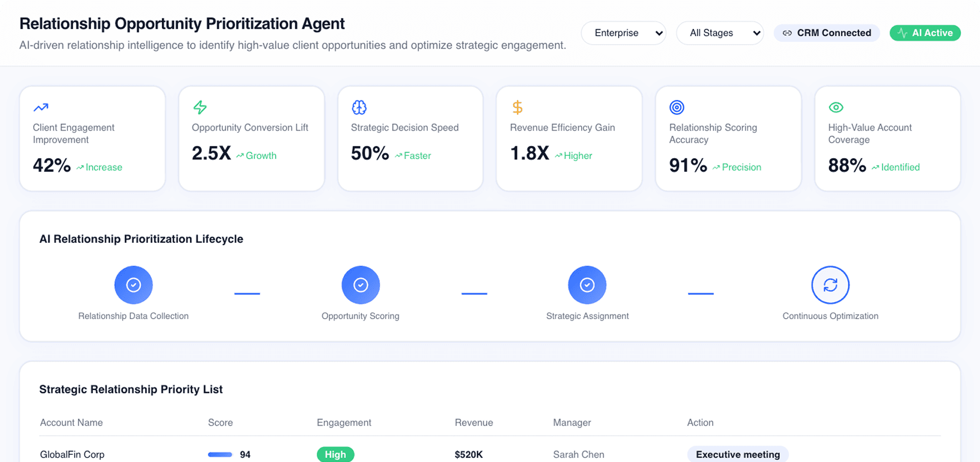Click the 2.5X conversion lift value
This screenshot has width=980, height=462.
pyautogui.click(x=211, y=153)
